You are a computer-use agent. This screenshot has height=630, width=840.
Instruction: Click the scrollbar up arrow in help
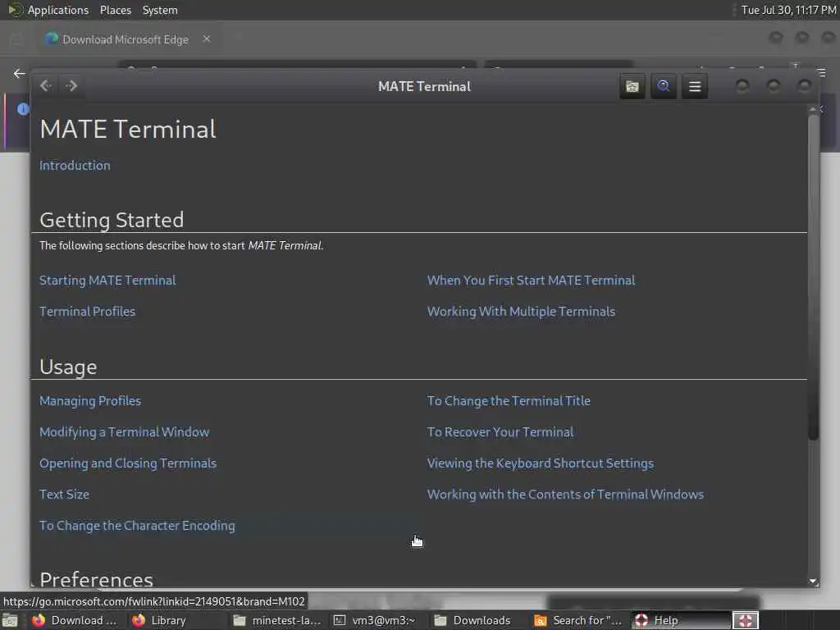coord(813,109)
